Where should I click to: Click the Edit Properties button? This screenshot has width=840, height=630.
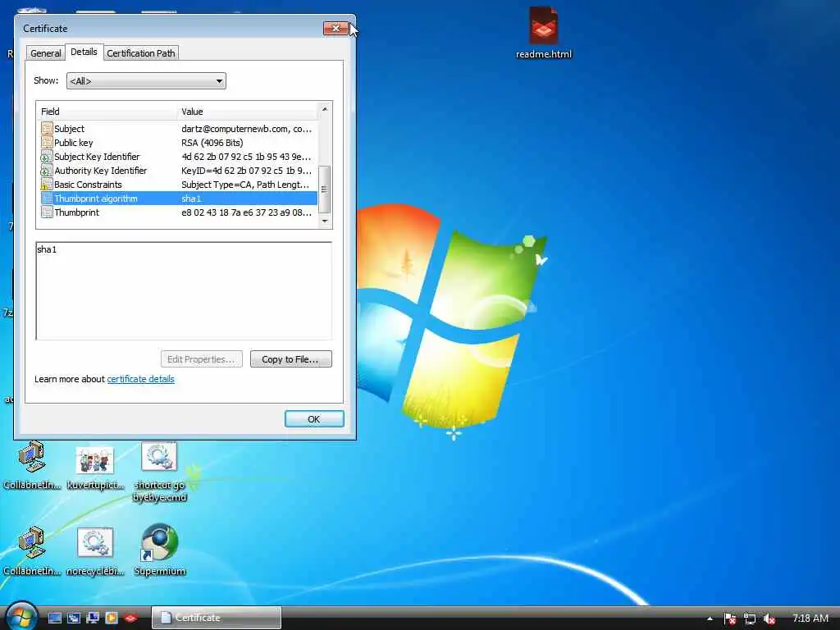tap(202, 359)
